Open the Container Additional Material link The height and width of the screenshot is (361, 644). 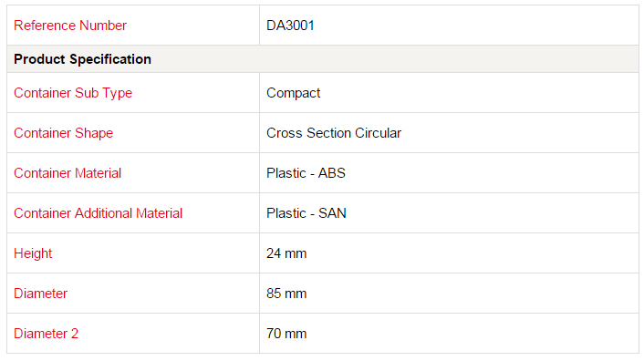click(x=98, y=213)
